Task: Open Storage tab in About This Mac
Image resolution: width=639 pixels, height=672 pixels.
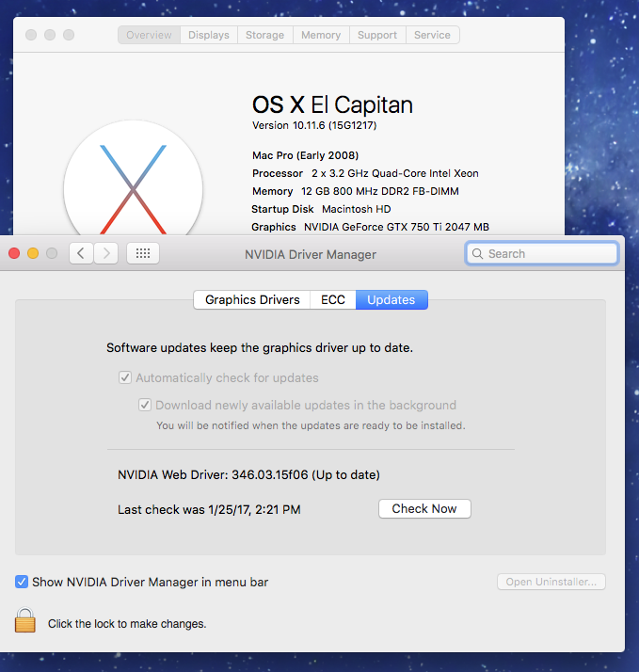Action: [x=264, y=35]
